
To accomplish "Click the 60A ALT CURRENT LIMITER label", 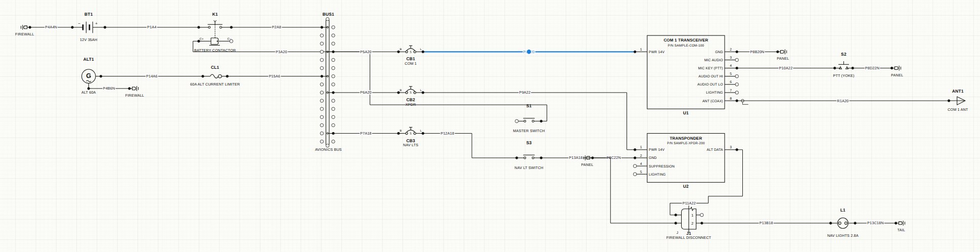I will (x=215, y=84).
